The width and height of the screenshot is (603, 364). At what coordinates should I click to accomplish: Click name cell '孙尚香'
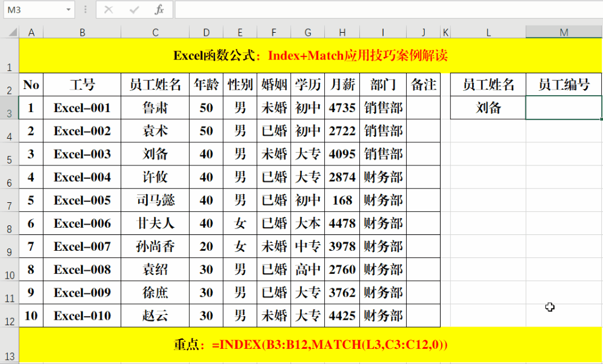155,246
